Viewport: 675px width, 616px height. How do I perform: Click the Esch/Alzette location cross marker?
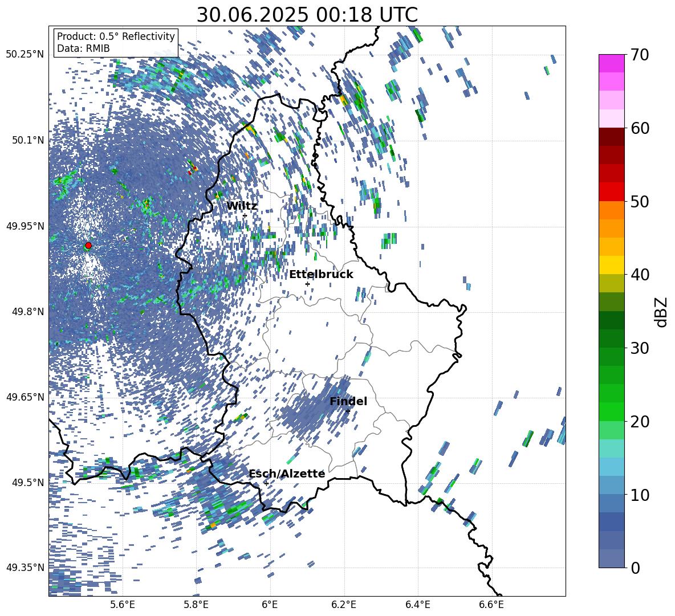click(x=266, y=483)
